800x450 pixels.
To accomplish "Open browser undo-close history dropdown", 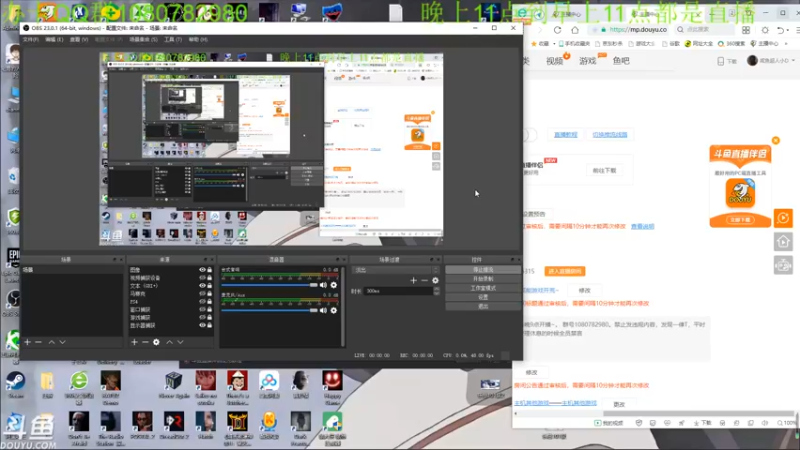I will click(788, 30).
